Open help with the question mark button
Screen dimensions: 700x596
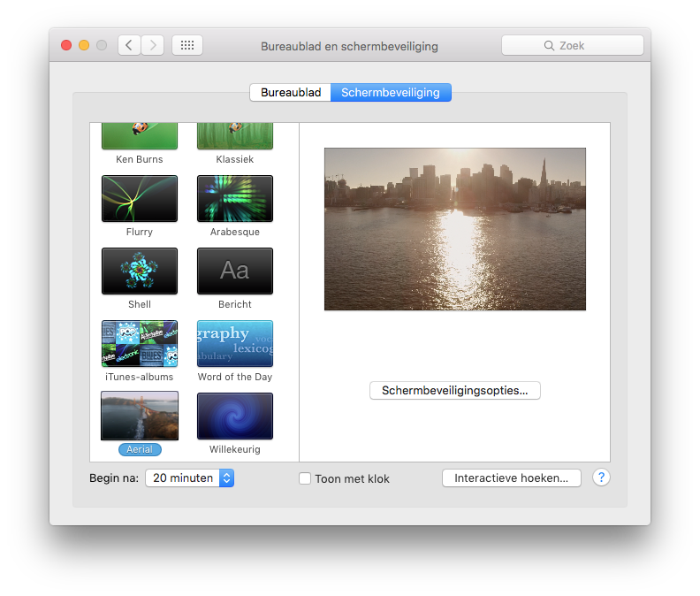pos(601,478)
